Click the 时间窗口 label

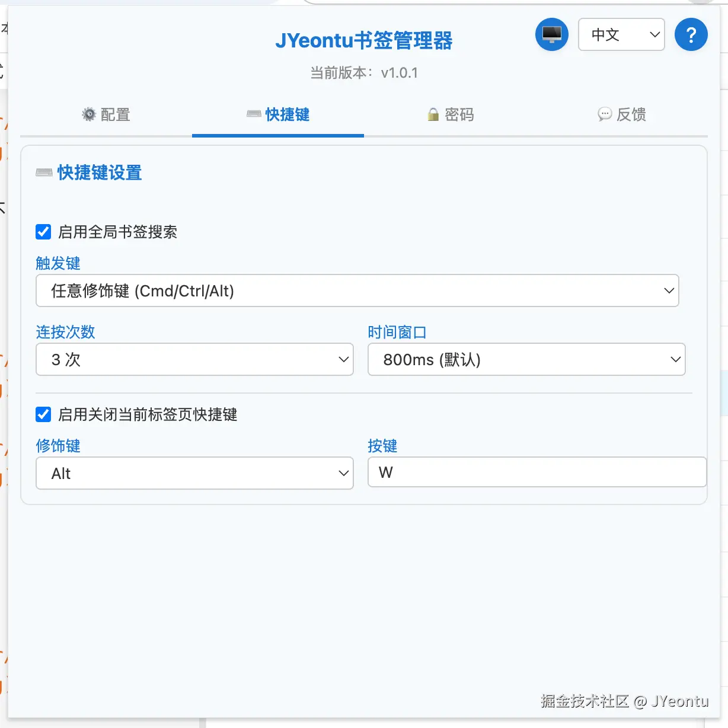pyautogui.click(x=397, y=332)
